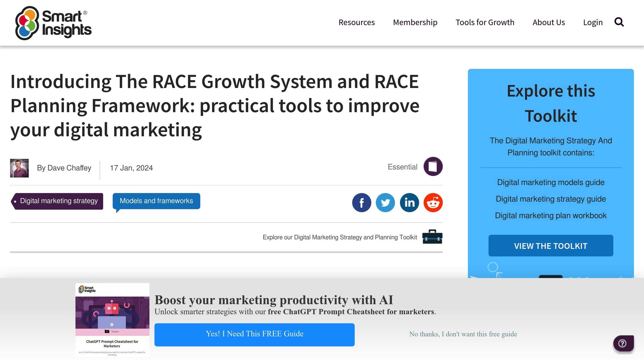Viewport: 644px width, 362px height.
Task: Click the purple Essential badge icon
Action: (433, 166)
